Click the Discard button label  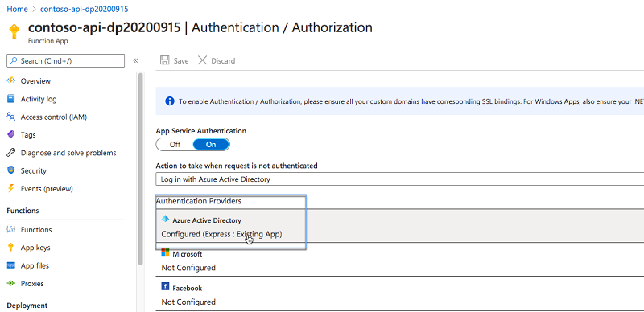(223, 61)
